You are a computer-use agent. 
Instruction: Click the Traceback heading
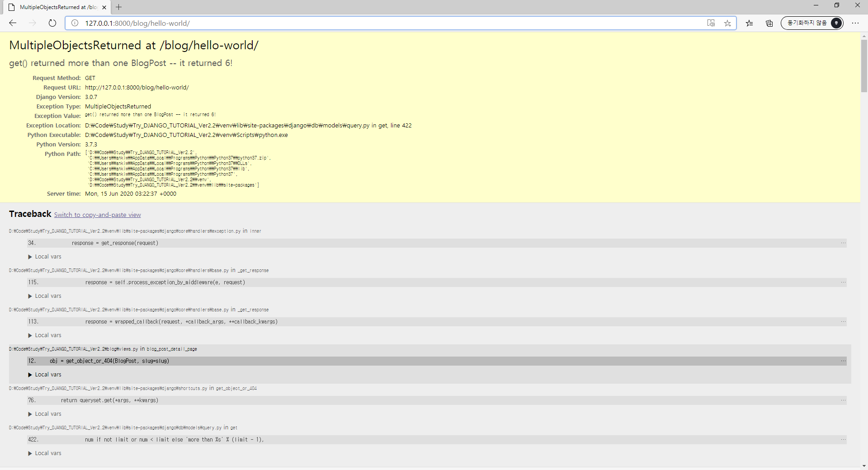click(30, 214)
